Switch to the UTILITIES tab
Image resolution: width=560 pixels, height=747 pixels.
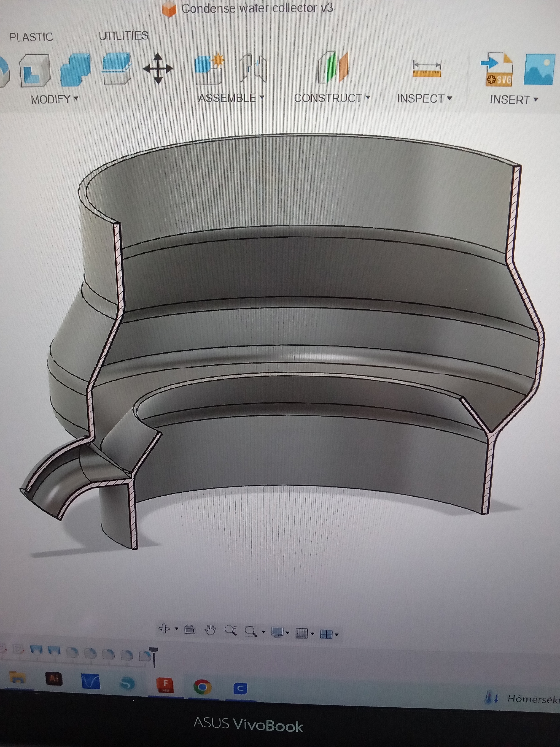[x=123, y=35]
